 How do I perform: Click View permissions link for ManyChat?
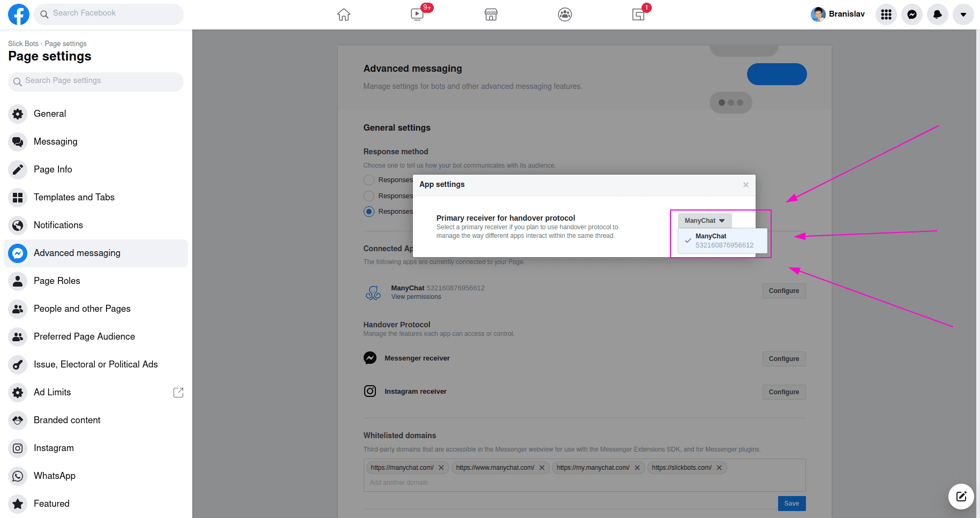(x=416, y=297)
